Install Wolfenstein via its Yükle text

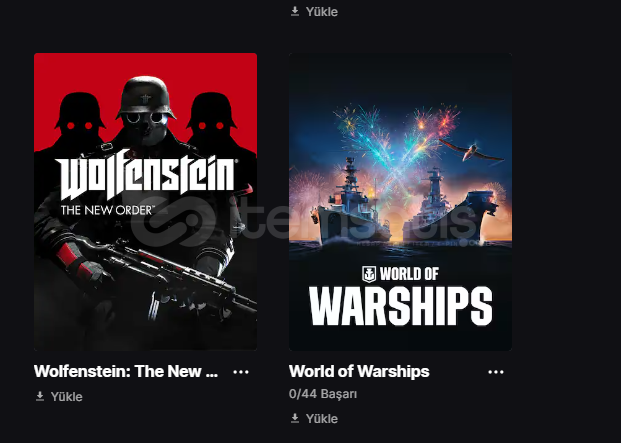[67, 397]
